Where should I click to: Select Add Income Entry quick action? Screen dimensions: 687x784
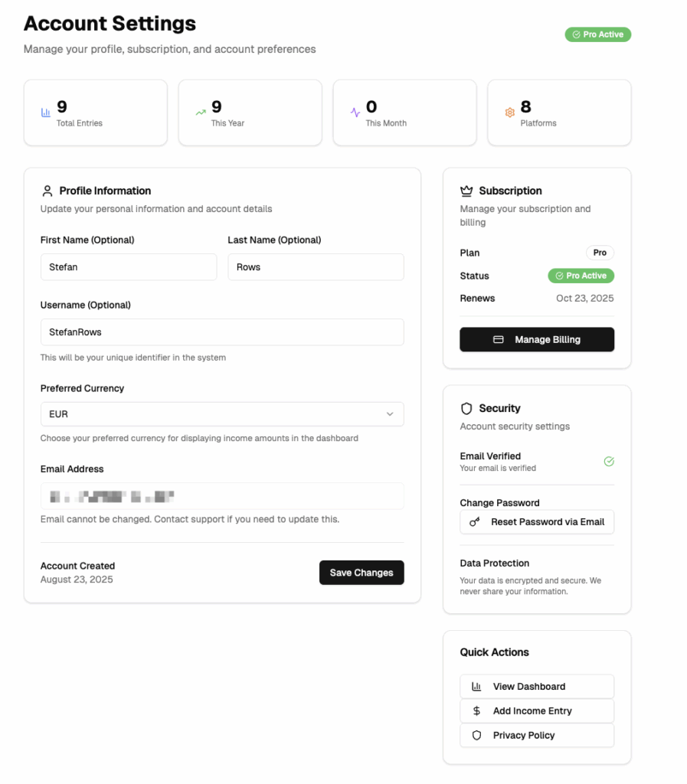pos(536,711)
